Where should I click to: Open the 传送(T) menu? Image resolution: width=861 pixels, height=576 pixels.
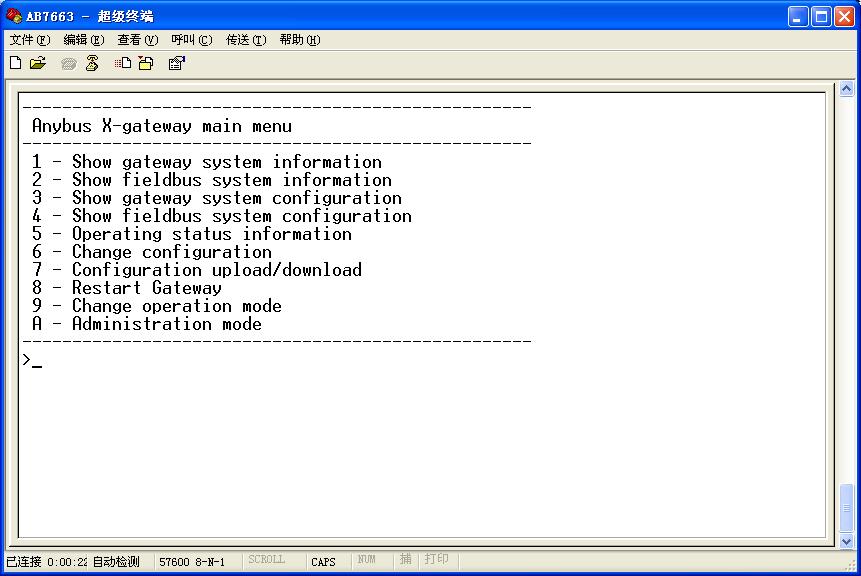point(246,40)
